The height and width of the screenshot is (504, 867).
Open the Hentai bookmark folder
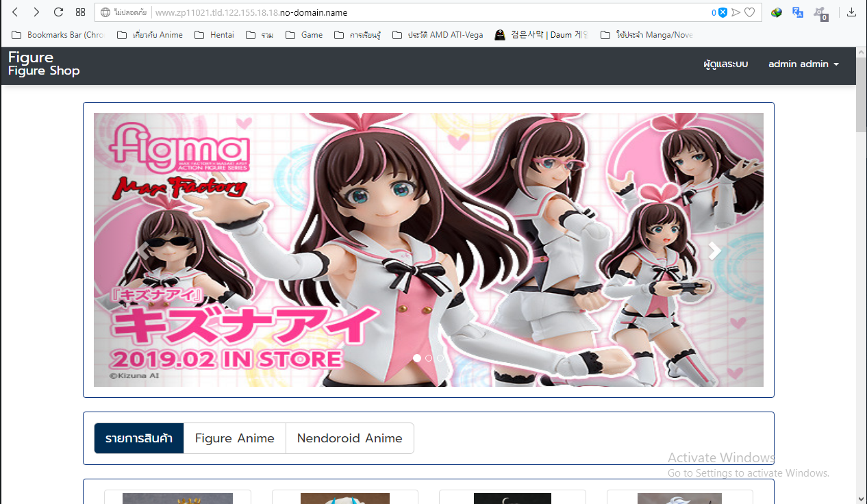[x=214, y=35]
